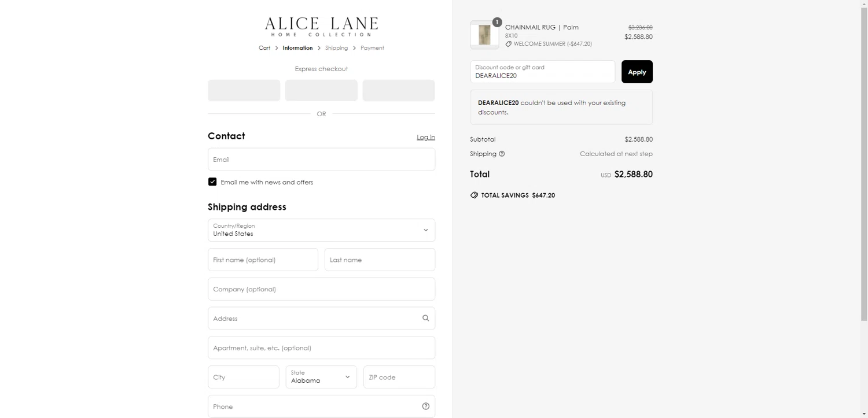Click the phone help question mark icon
This screenshot has width=868, height=418.
(426, 406)
